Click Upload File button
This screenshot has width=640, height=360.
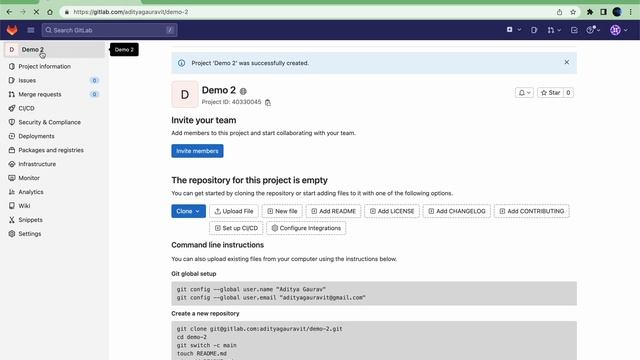234,211
